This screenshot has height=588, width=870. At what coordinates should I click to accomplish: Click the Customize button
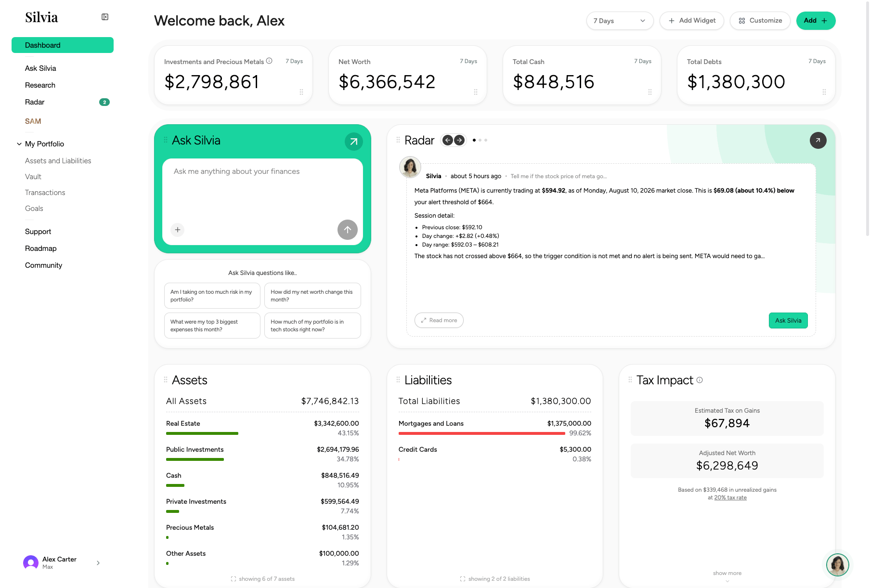(760, 21)
